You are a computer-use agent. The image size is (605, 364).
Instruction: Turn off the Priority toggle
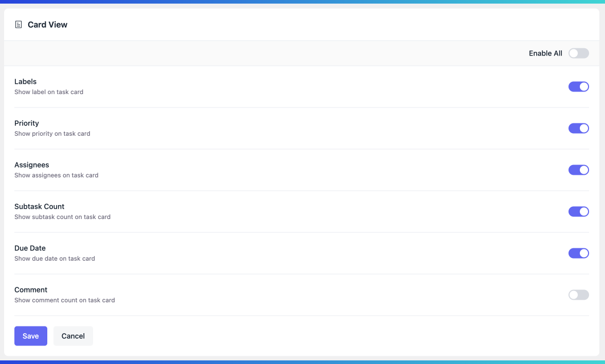tap(578, 128)
